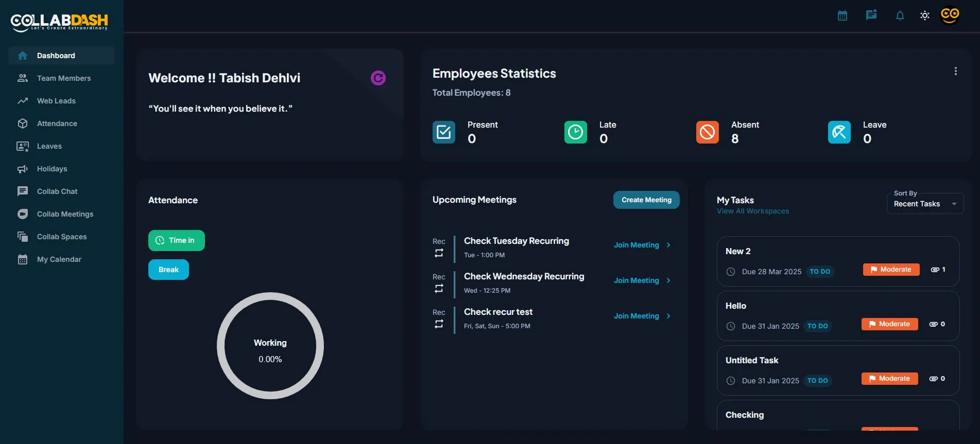Click the Total Employees: 8 text
This screenshot has height=444, width=980.
[472, 93]
